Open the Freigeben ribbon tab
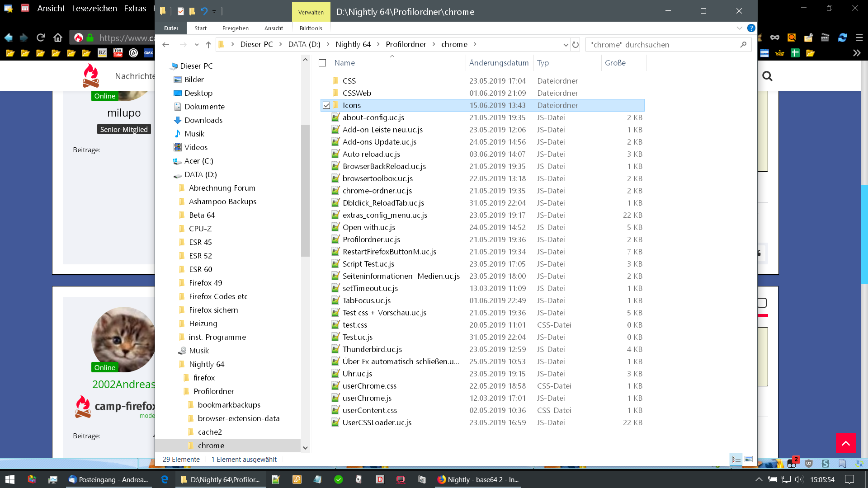The width and height of the screenshot is (868, 488). [235, 28]
